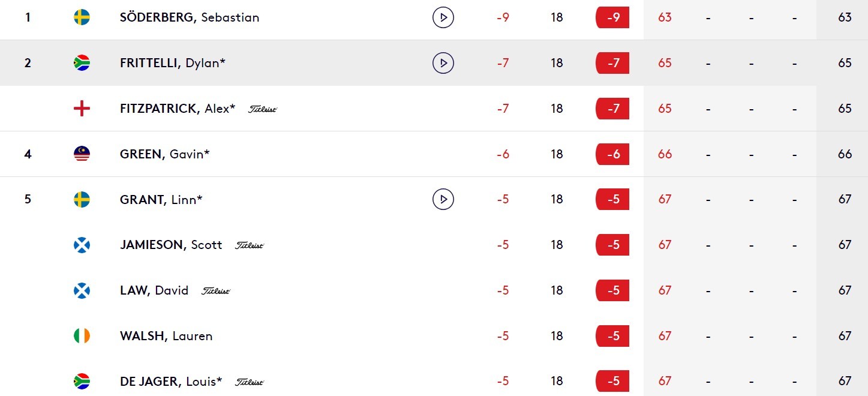The image size is (868, 396).
Task: Play video highlights for Frittelli
Action: pyautogui.click(x=443, y=63)
